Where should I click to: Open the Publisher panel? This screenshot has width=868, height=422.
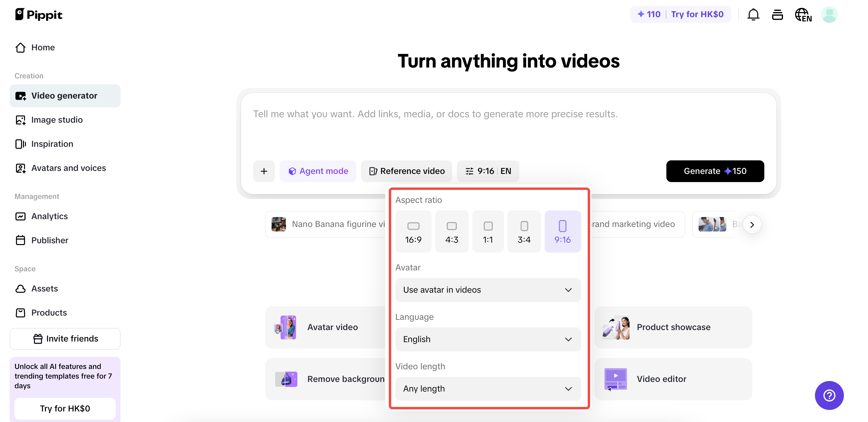coord(50,240)
